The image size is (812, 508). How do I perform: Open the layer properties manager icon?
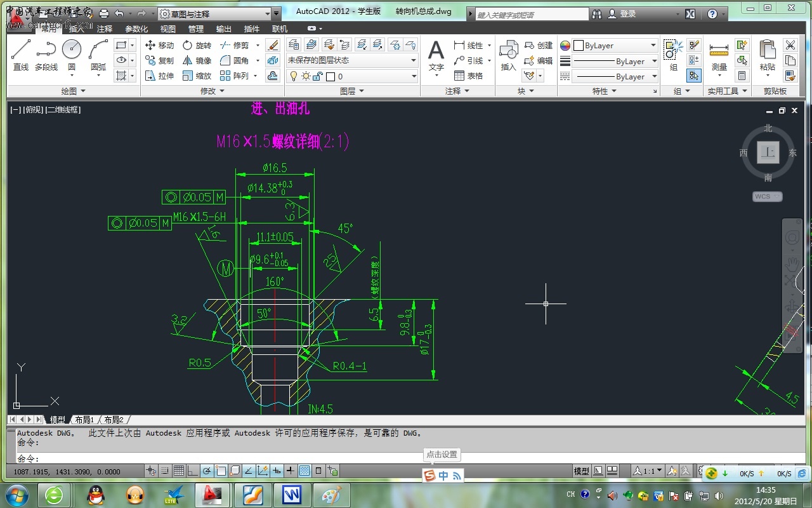(294, 44)
